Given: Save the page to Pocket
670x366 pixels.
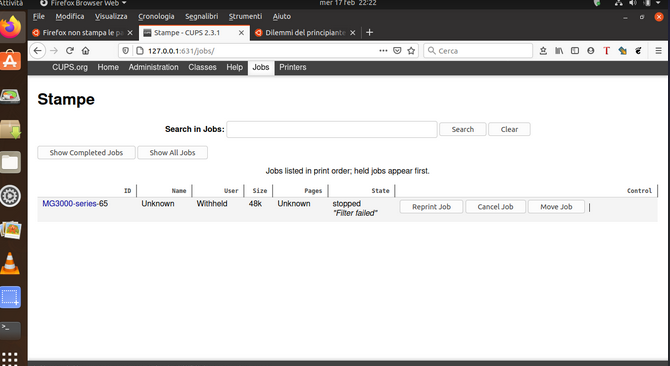Looking at the screenshot, I should point(397,51).
